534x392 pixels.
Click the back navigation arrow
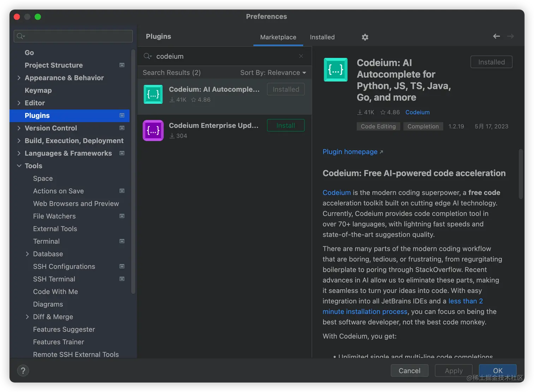[496, 36]
